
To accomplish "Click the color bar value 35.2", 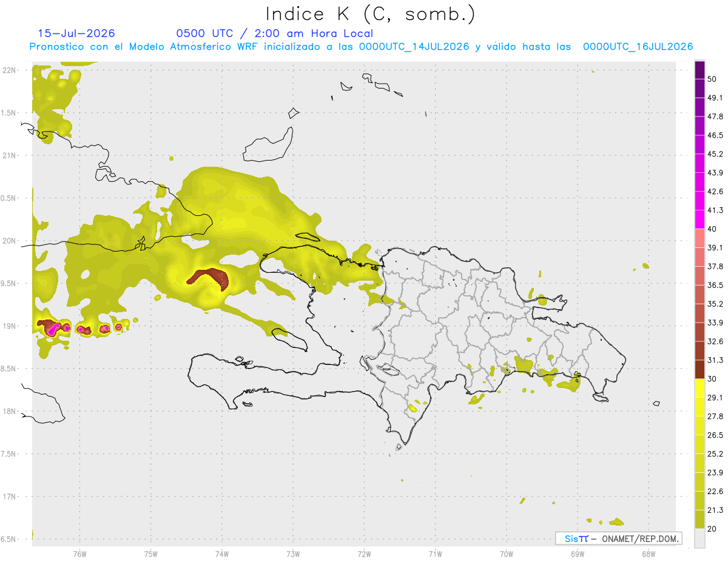I will 715,304.
